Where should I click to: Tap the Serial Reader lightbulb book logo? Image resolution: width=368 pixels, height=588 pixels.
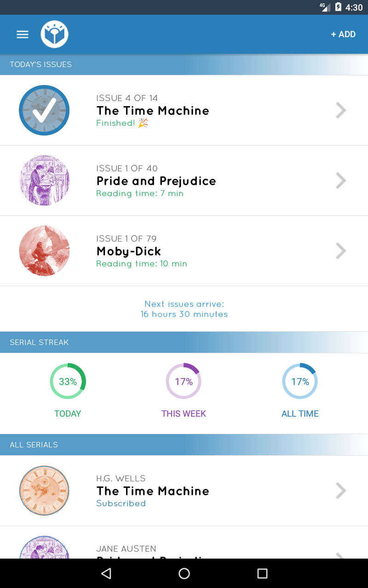click(54, 34)
